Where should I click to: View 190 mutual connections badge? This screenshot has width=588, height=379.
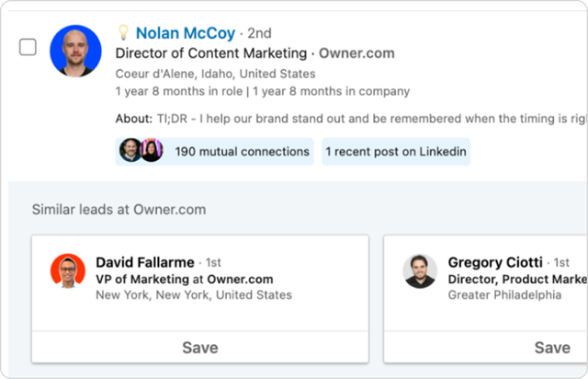pos(214,152)
